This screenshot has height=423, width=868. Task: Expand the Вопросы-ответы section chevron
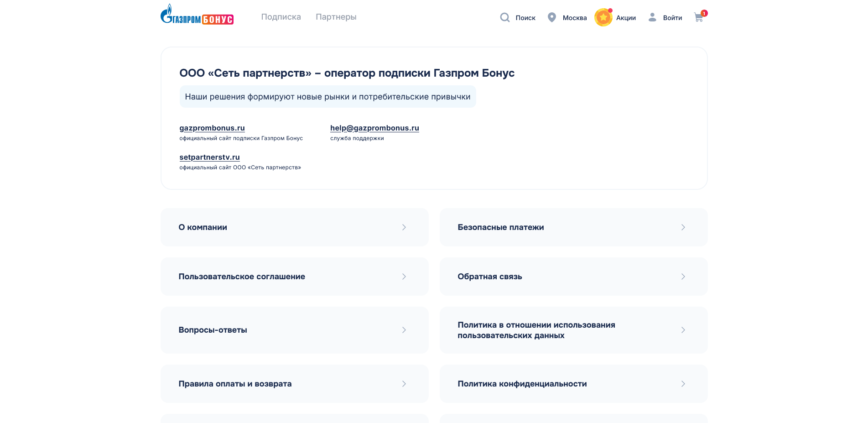(x=404, y=330)
